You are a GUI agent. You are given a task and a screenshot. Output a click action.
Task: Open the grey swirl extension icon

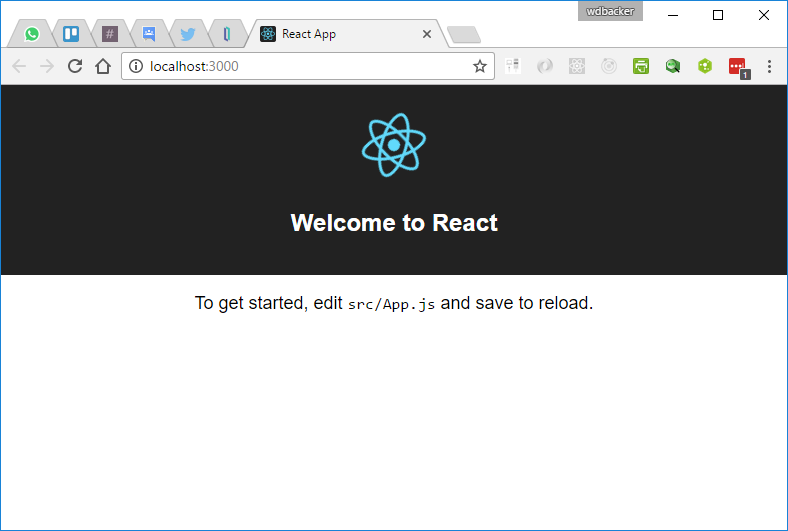(x=545, y=66)
